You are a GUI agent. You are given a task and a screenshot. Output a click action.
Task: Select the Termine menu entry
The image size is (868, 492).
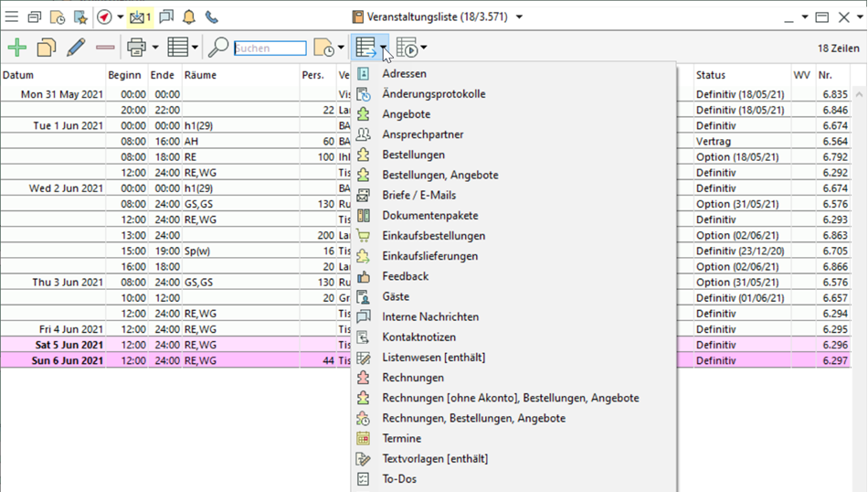point(401,438)
